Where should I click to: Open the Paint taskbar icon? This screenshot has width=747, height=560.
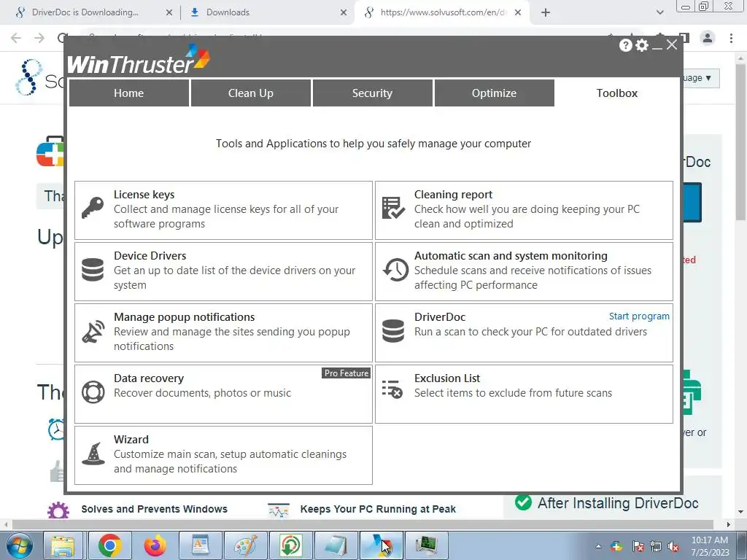pos(246,545)
